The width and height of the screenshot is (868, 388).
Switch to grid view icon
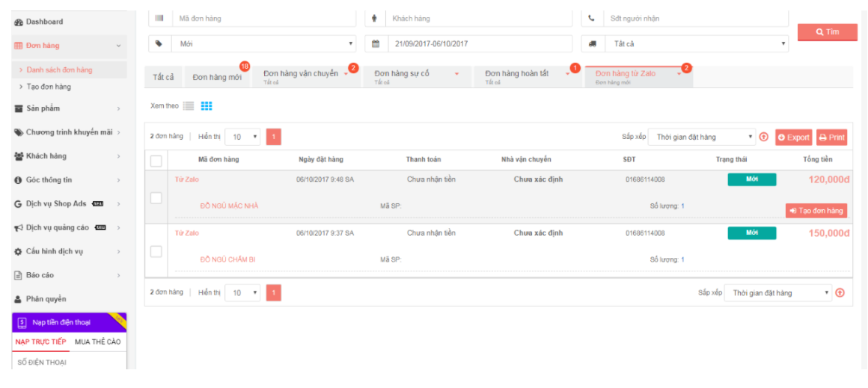[207, 106]
